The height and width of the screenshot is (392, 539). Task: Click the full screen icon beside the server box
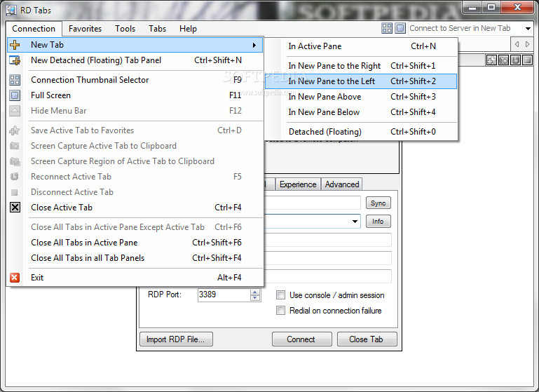(x=400, y=28)
